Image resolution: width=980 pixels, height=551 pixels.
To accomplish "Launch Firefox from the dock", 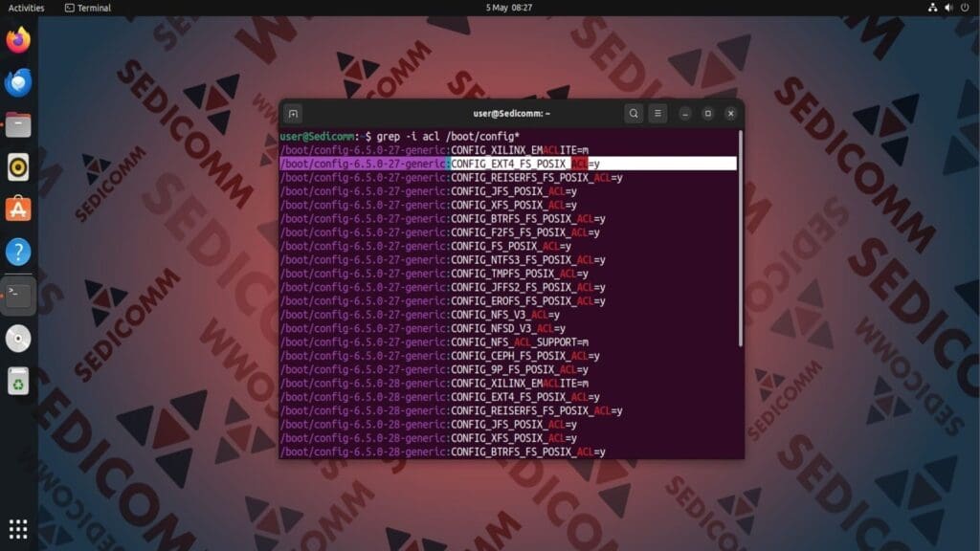I will [x=18, y=40].
